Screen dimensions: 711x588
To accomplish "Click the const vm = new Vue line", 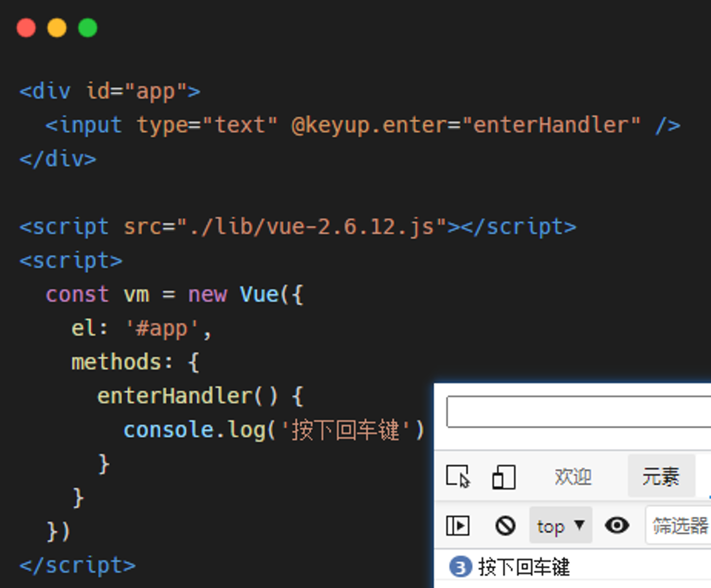I will pos(175,295).
